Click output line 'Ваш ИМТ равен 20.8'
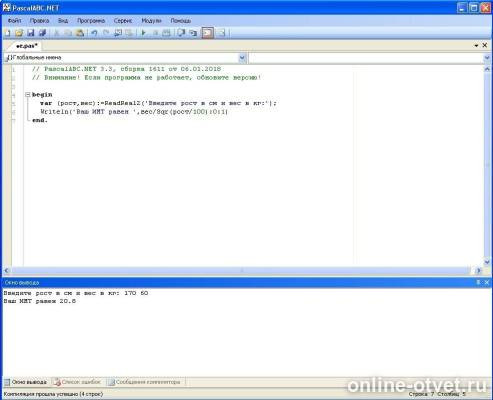493x400 pixels. [40, 301]
